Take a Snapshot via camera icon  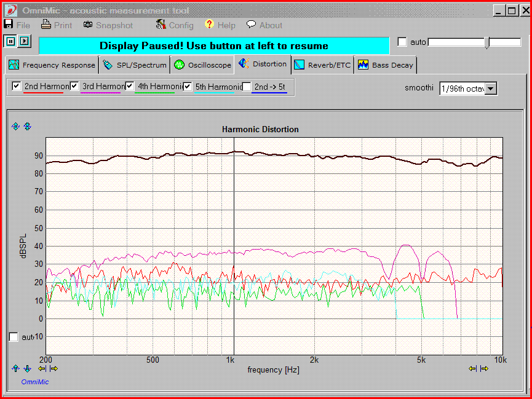(108, 25)
